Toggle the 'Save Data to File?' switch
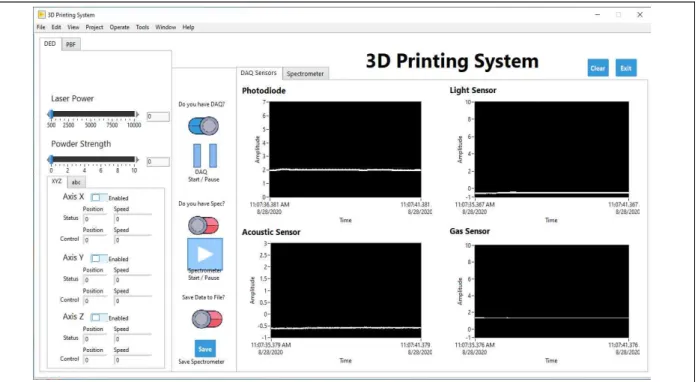 207,319
